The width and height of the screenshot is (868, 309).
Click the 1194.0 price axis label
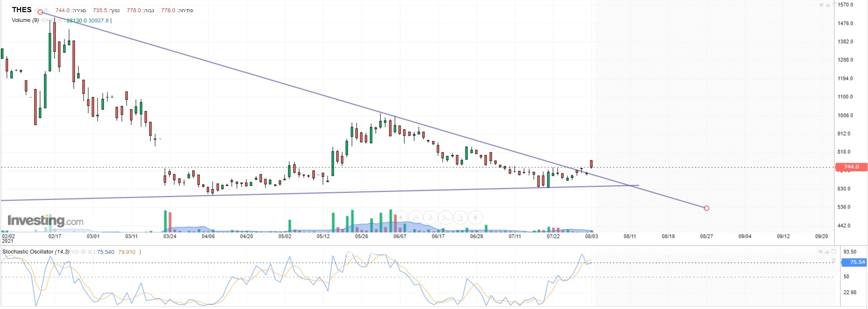click(846, 78)
